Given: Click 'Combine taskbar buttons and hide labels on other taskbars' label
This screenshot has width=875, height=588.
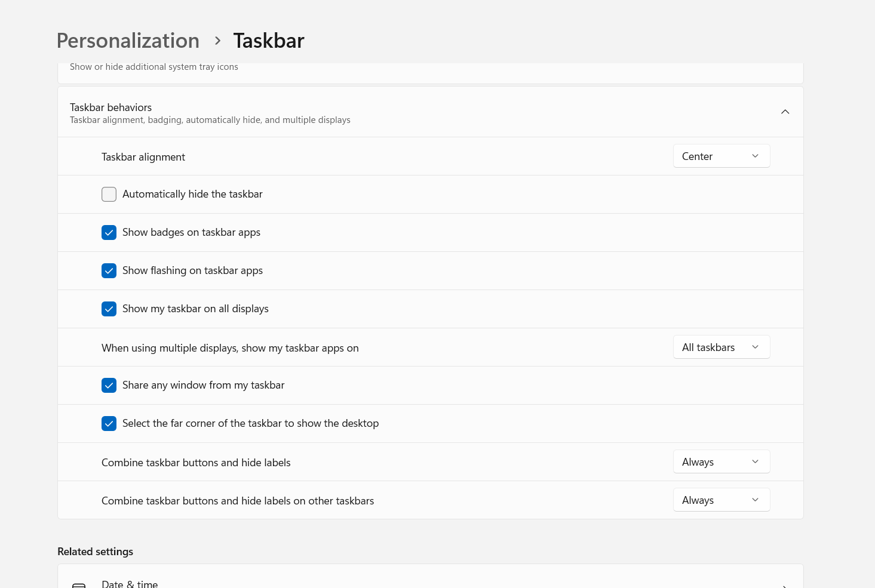Looking at the screenshot, I should (238, 501).
